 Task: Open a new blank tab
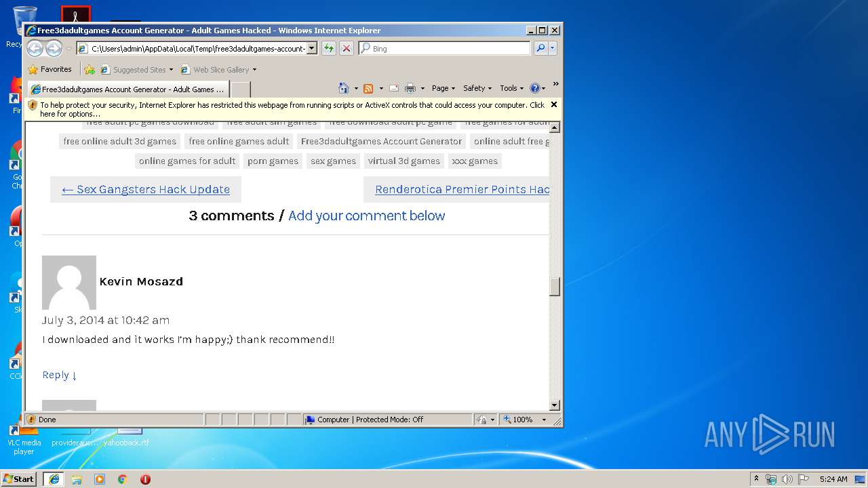click(241, 89)
